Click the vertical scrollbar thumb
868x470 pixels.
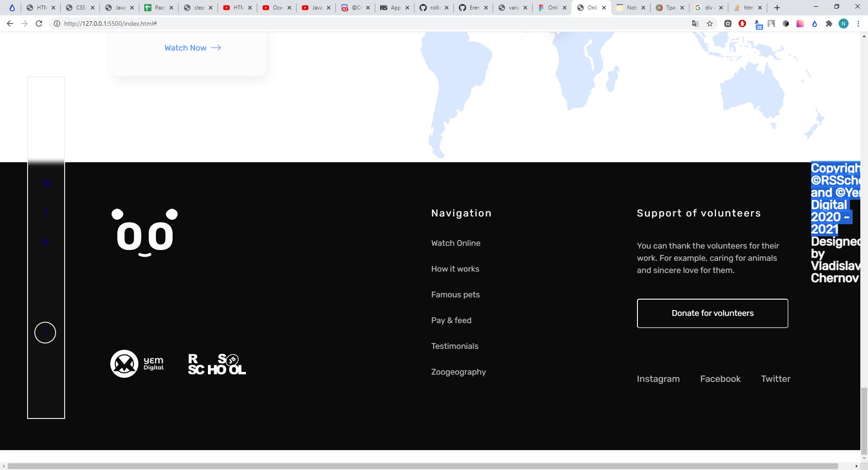click(864, 420)
